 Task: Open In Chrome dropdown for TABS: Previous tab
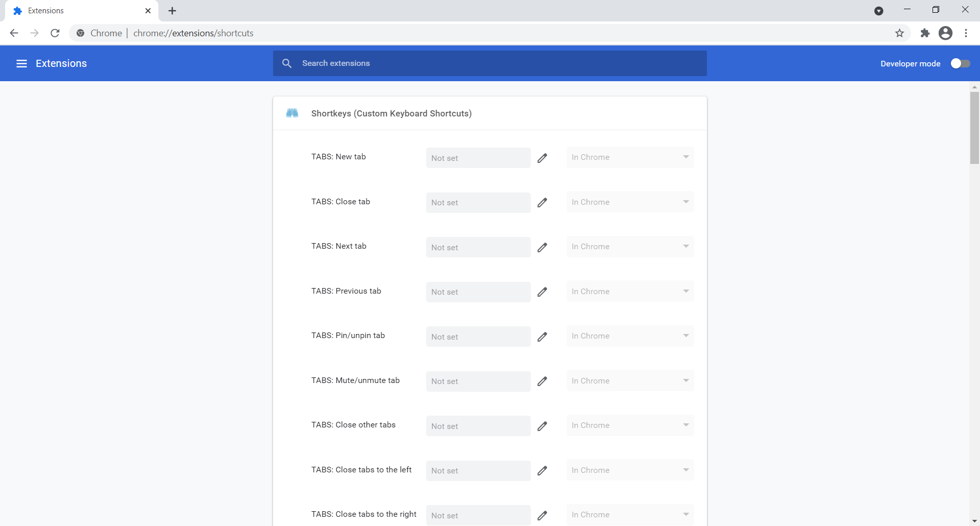(630, 292)
